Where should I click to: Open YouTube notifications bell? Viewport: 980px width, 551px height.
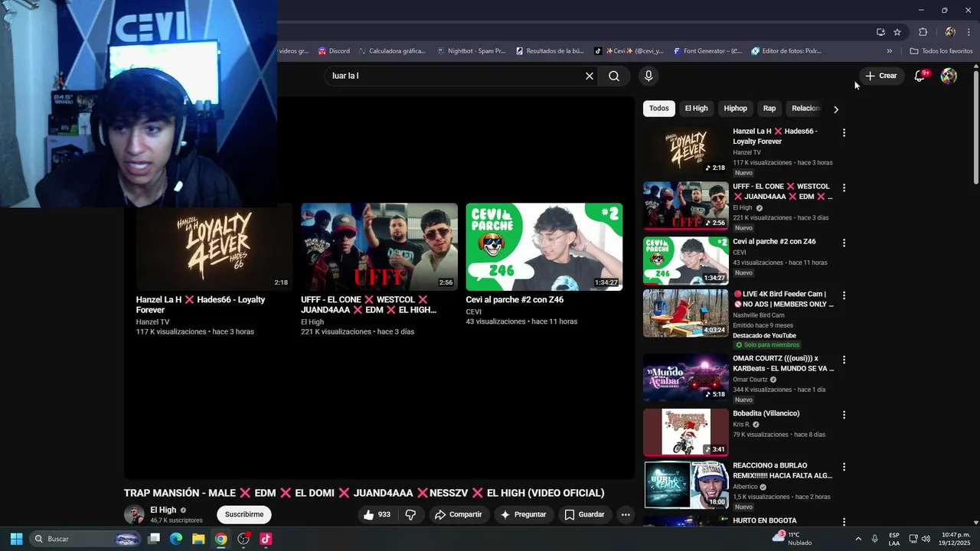tap(920, 76)
